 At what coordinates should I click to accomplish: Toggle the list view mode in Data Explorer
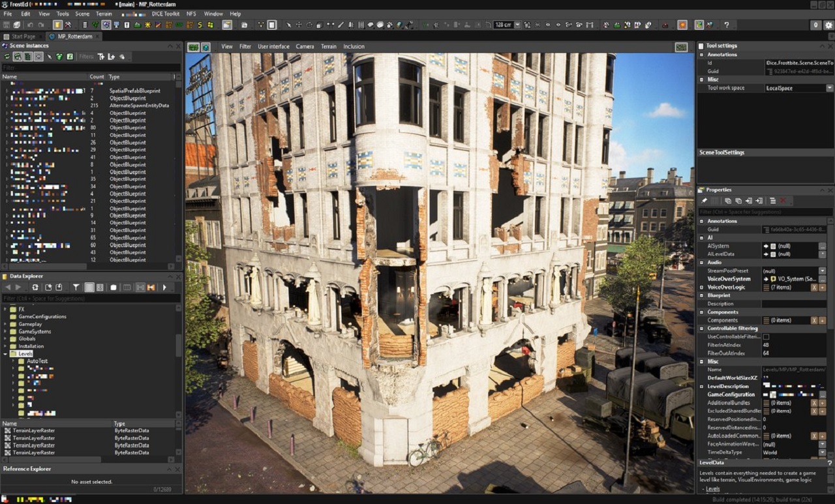[x=89, y=287]
